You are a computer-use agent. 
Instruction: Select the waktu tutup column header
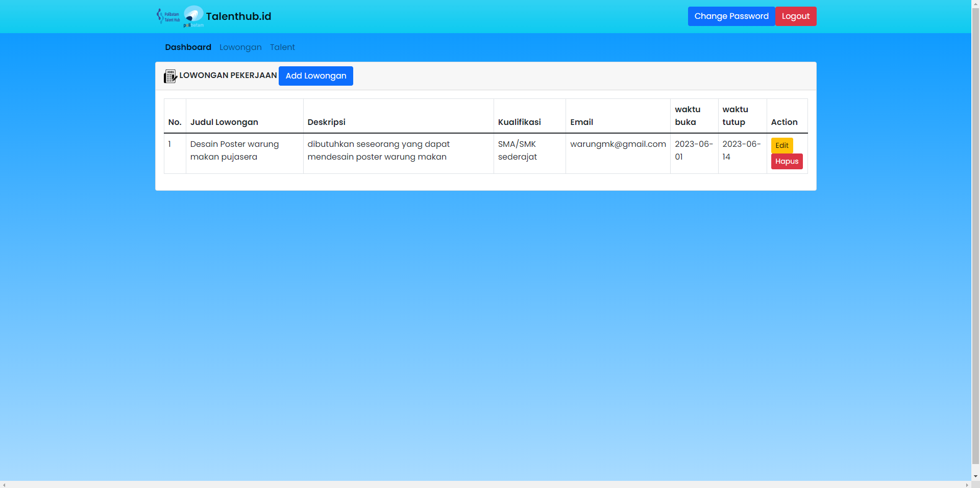(736, 116)
